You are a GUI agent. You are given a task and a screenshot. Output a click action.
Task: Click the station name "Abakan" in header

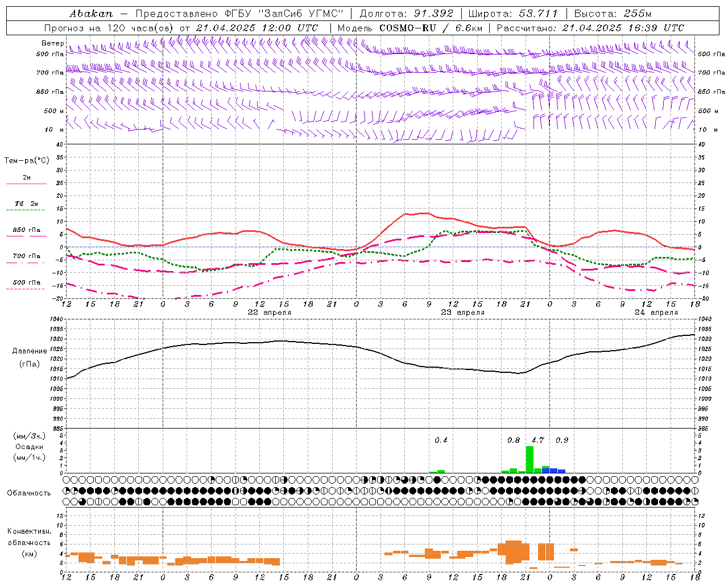pyautogui.click(x=91, y=14)
